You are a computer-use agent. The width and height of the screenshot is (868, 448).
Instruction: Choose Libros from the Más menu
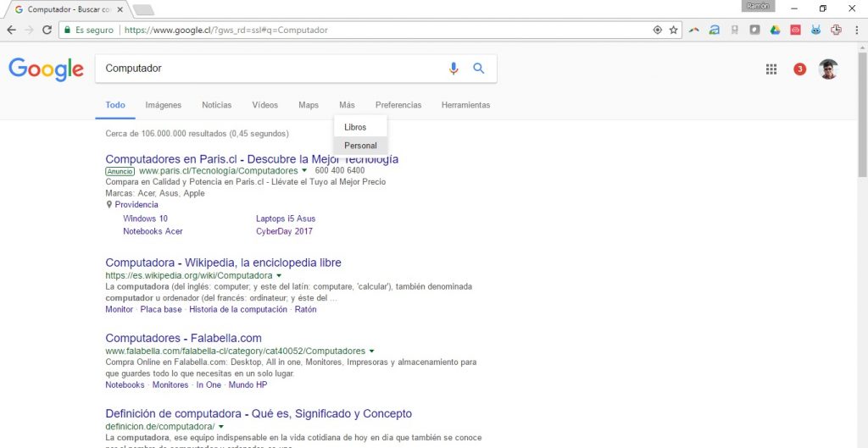(x=360, y=127)
